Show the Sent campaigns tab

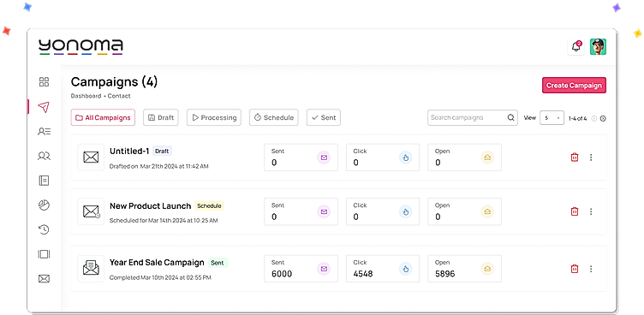[324, 117]
